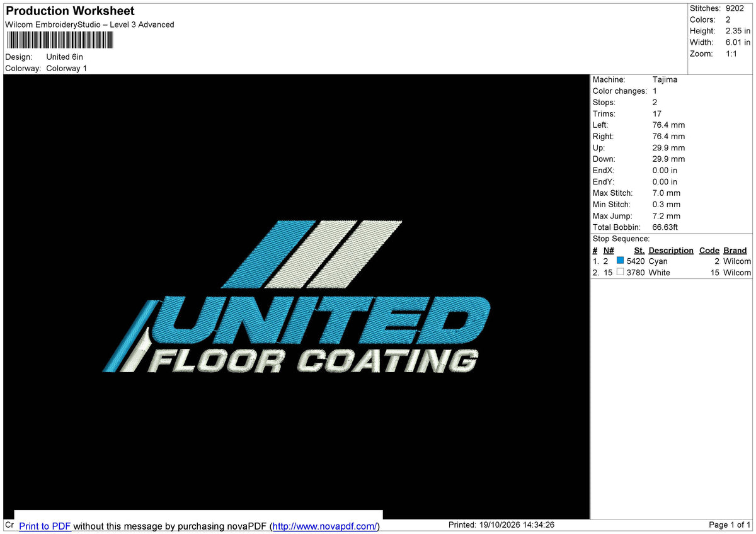The image size is (756, 534).
Task: Select the Width value 6.01 in
Action: 738,42
